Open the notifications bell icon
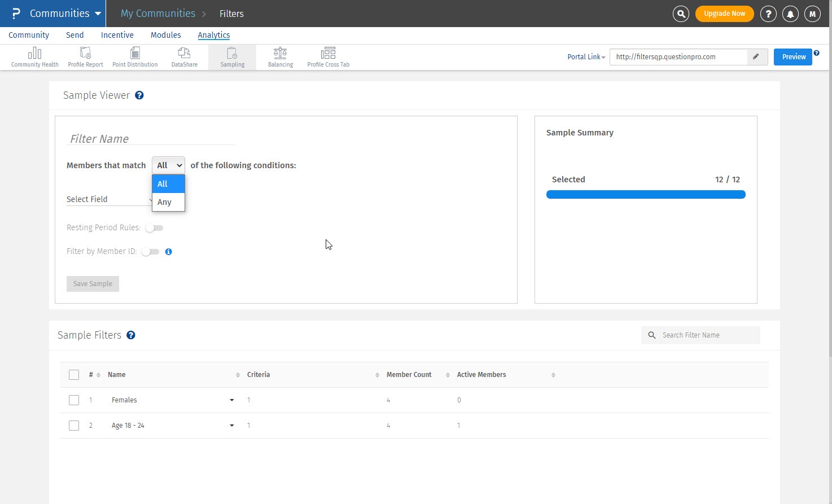 pos(790,14)
